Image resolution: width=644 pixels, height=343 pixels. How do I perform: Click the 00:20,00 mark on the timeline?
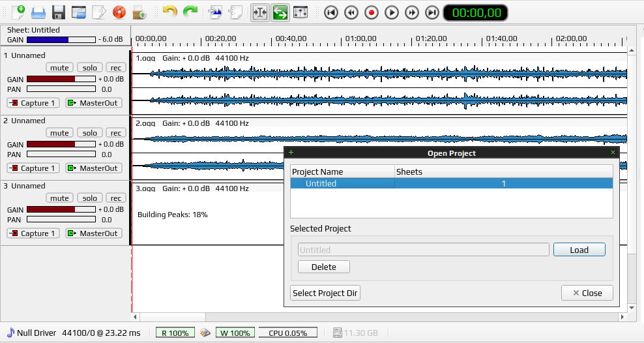point(220,38)
